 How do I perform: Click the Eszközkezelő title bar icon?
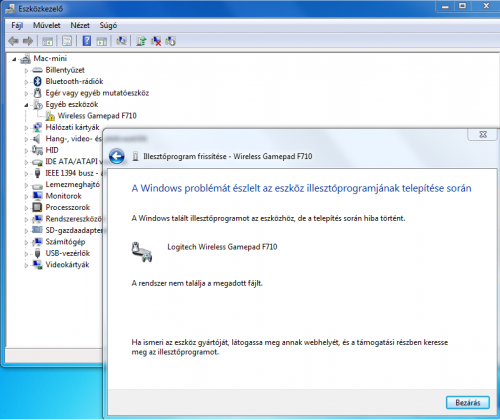(10, 9)
